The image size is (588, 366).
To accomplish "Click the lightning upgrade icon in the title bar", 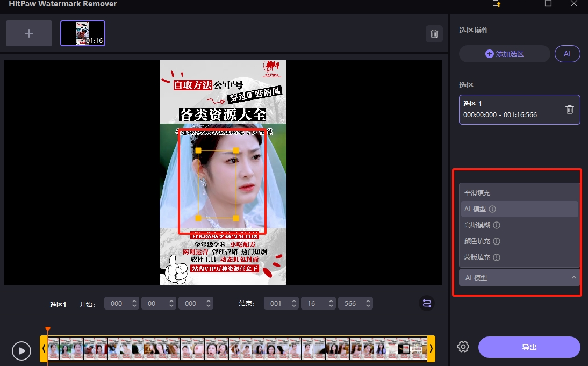I will click(x=497, y=4).
